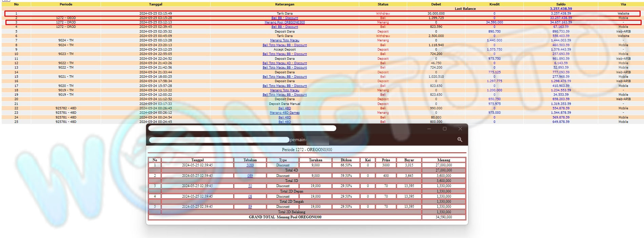This screenshot has height=238, width=644.
Task: Open Menang Toto Macau link in row 7
Action: pyautogui.click(x=284, y=40)
